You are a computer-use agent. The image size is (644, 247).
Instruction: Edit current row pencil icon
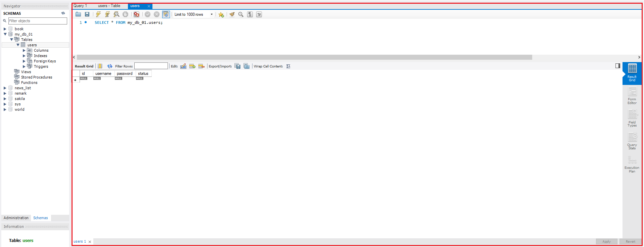coord(183,66)
